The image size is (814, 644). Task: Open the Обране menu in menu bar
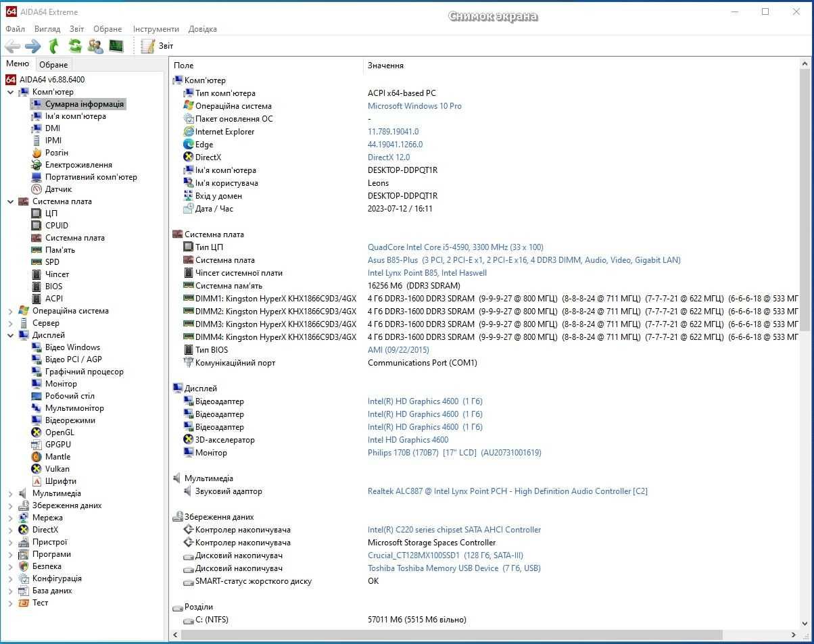(x=107, y=29)
